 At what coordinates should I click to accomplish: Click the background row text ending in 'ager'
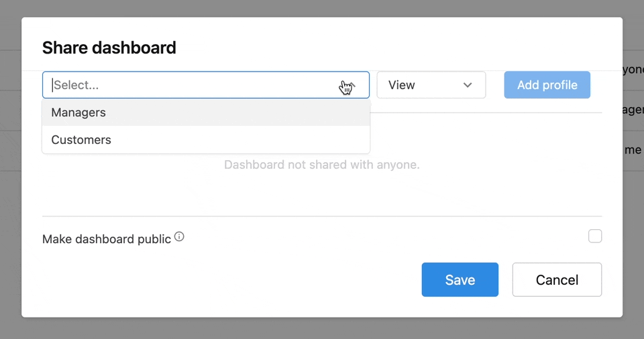tap(633, 110)
